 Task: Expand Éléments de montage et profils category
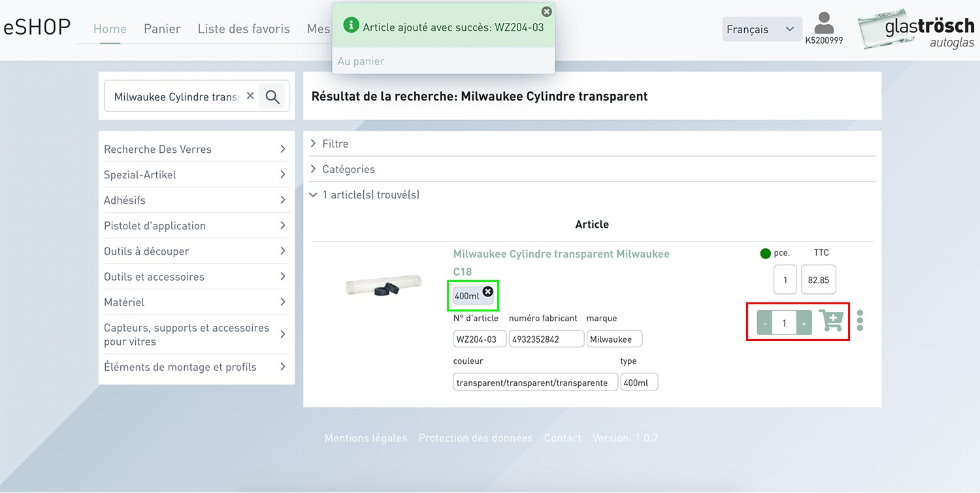tap(196, 367)
